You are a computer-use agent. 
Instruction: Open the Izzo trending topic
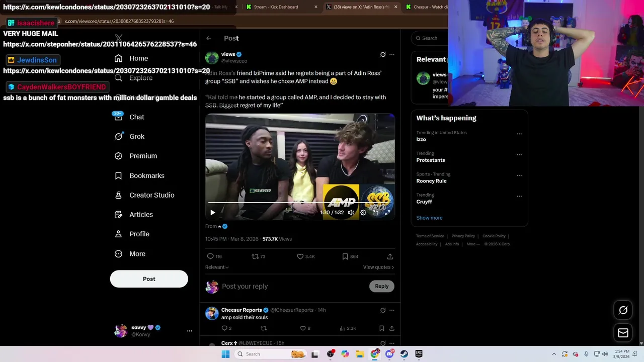[421, 139]
